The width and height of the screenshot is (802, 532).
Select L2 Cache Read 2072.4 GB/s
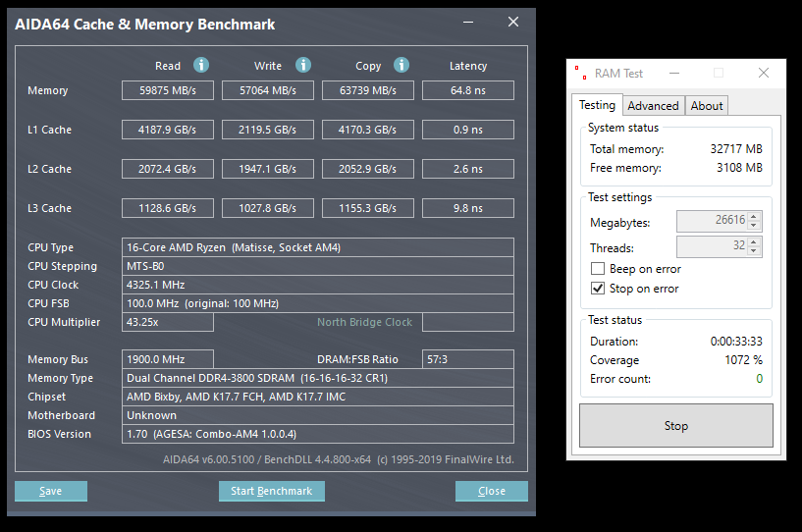[168, 169]
